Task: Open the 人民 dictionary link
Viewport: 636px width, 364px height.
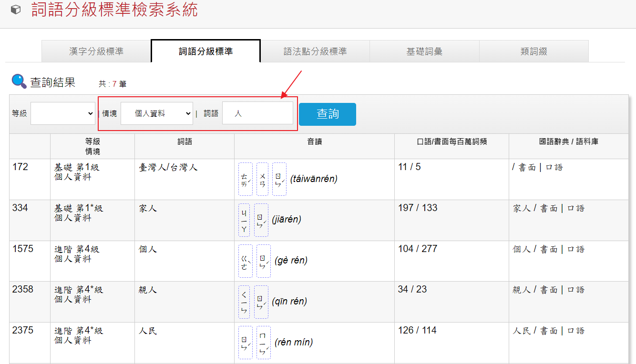Action: [x=521, y=331]
